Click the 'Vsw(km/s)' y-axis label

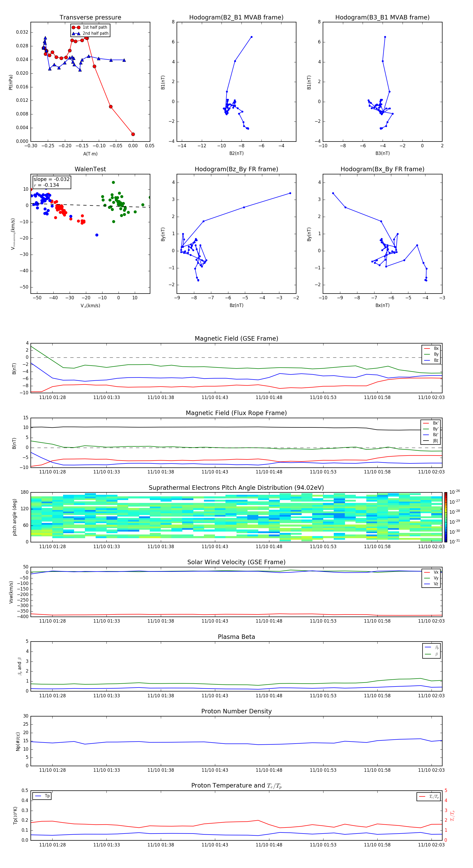tap(11, 592)
